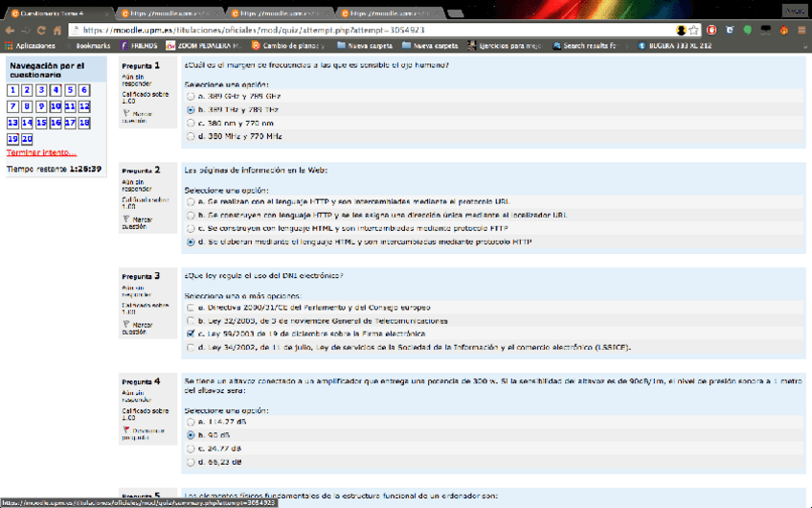The width and height of the screenshot is (812, 508).
Task: Uncheck Ley 59/2003 Firma electrónica checkbox
Action: pos(191,334)
